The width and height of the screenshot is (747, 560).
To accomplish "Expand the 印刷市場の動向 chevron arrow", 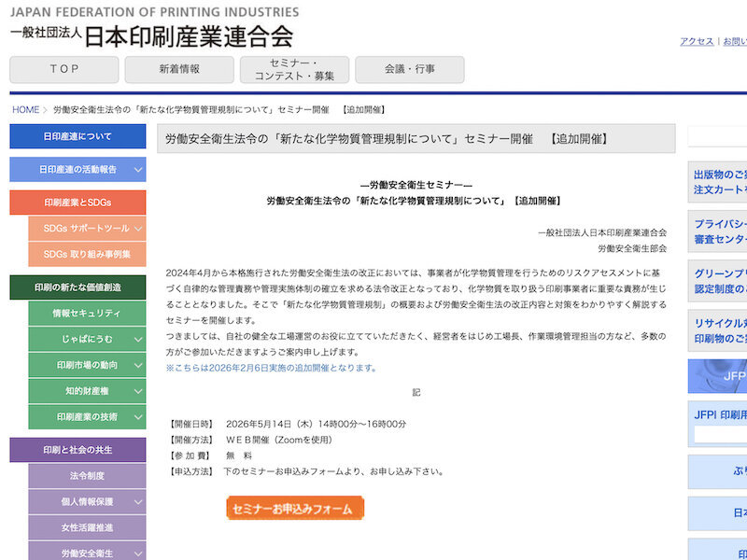I will (x=138, y=365).
